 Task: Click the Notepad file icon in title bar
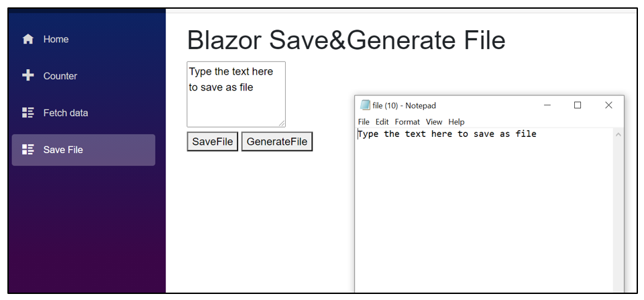coord(365,105)
